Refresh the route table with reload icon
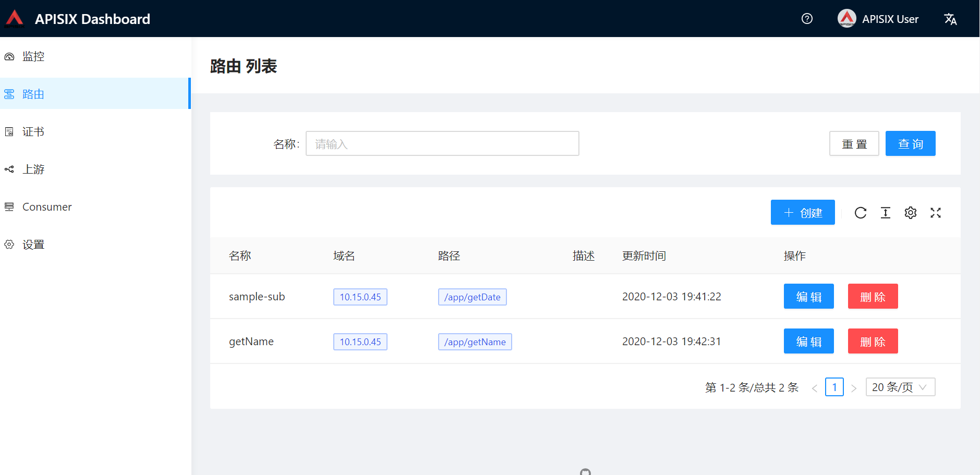The height and width of the screenshot is (475, 980). coord(861,213)
